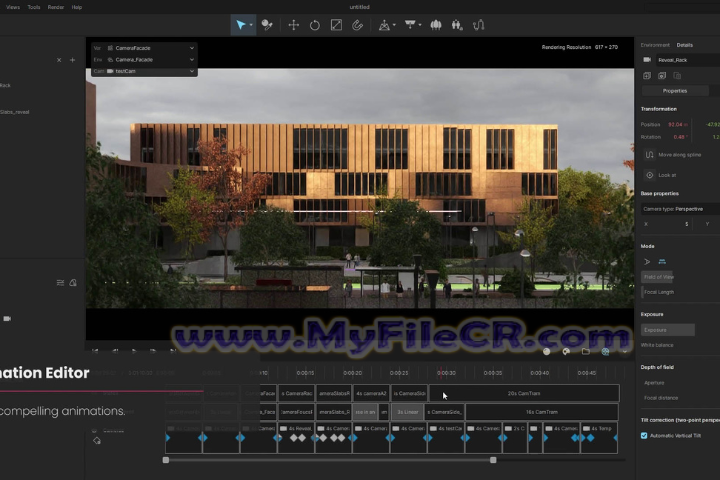
Task: Select the 20s CamTram clip
Action: [x=524, y=394]
